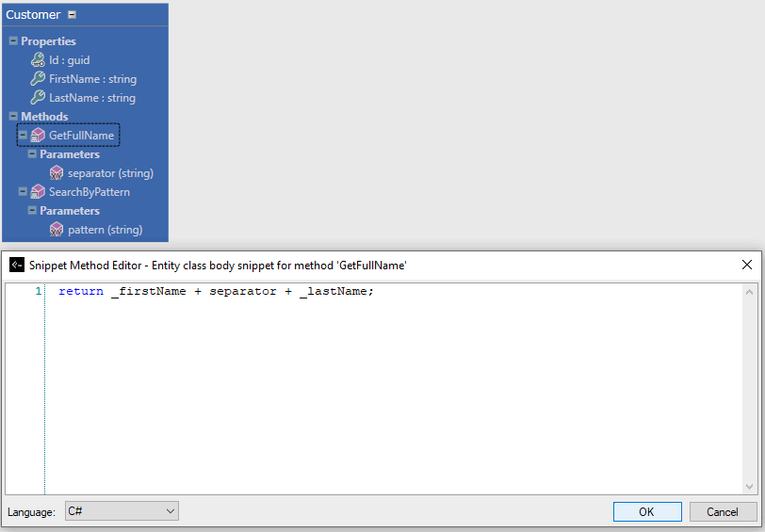This screenshot has height=532, width=765.
Task: Collapse the SearchByPattern method node
Action: point(23,192)
